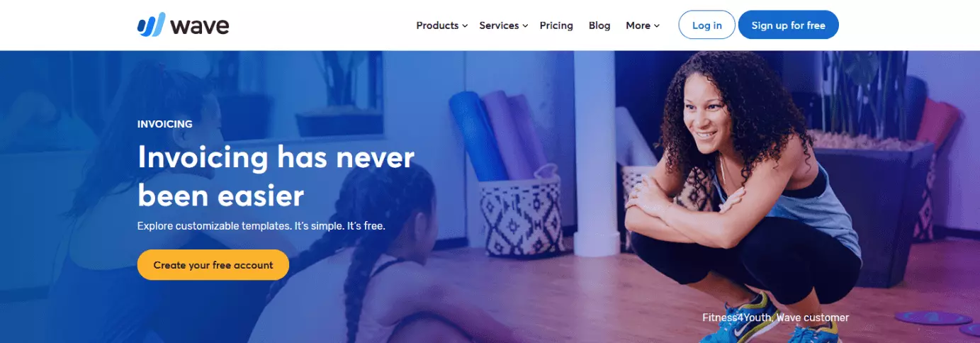This screenshot has width=980, height=343.
Task: Go to the Pricing page
Action: (x=556, y=26)
